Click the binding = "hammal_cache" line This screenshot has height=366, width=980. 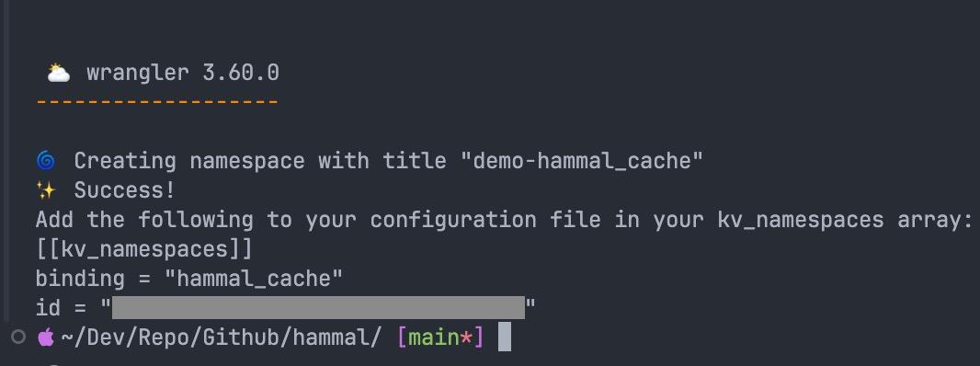189,279
